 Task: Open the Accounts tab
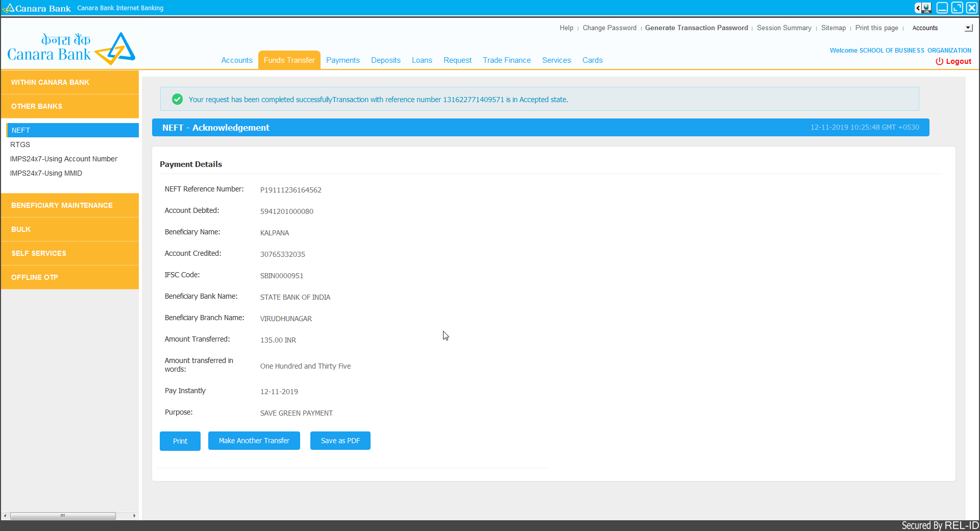(237, 60)
